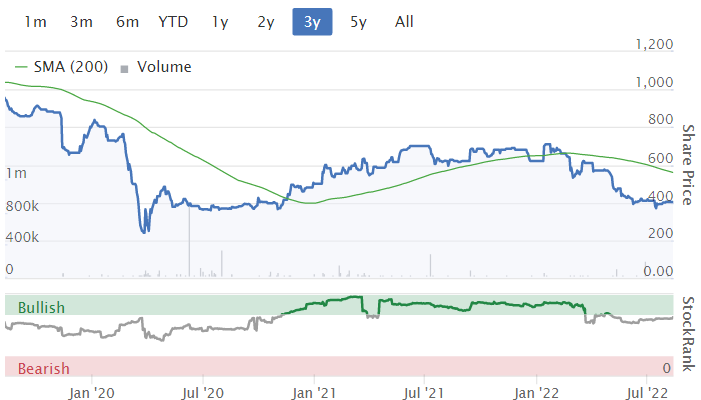Image resolution: width=701 pixels, height=400 pixels.
Task: Select the 1m time range
Action: (35, 21)
